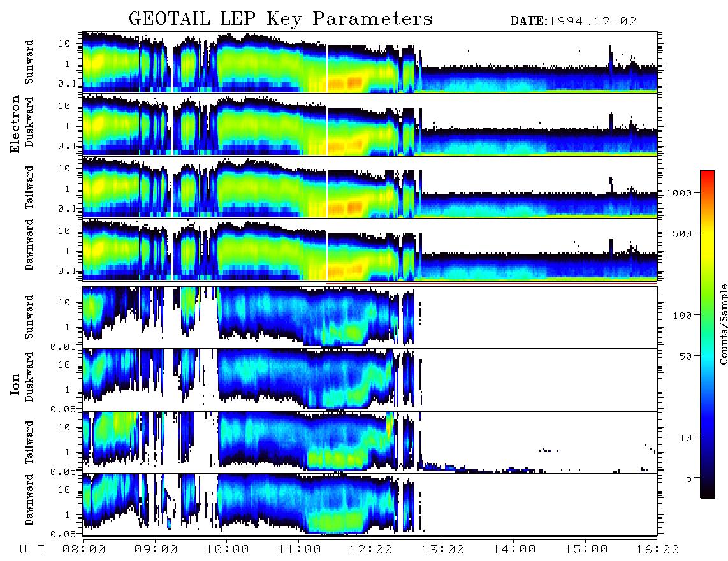
Task: Click the "Counts/Sample" color scale label
Action: (723, 324)
